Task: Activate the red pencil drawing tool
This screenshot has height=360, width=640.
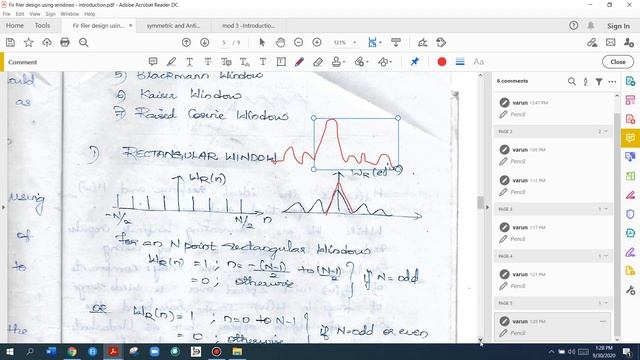Action: [299, 62]
